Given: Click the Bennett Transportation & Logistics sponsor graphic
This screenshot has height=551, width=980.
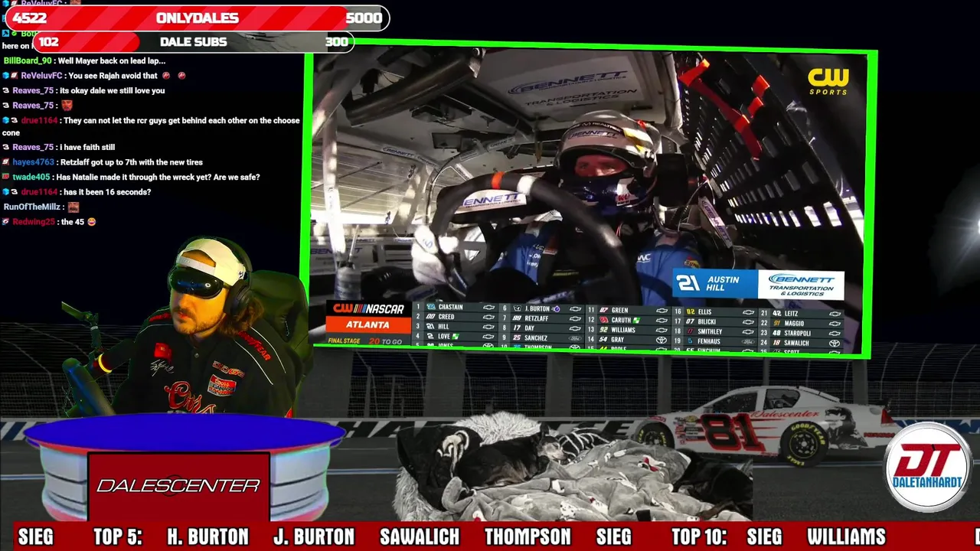Looking at the screenshot, I should pyautogui.click(x=801, y=285).
